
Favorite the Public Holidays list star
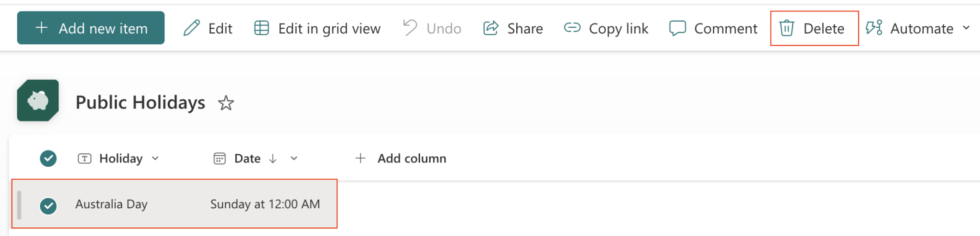pyautogui.click(x=226, y=103)
